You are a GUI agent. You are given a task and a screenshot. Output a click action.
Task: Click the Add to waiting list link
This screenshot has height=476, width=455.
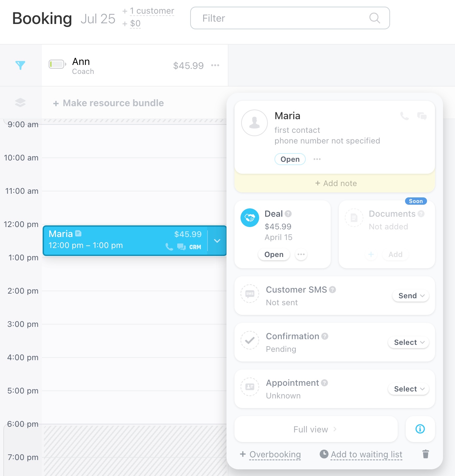366,454
